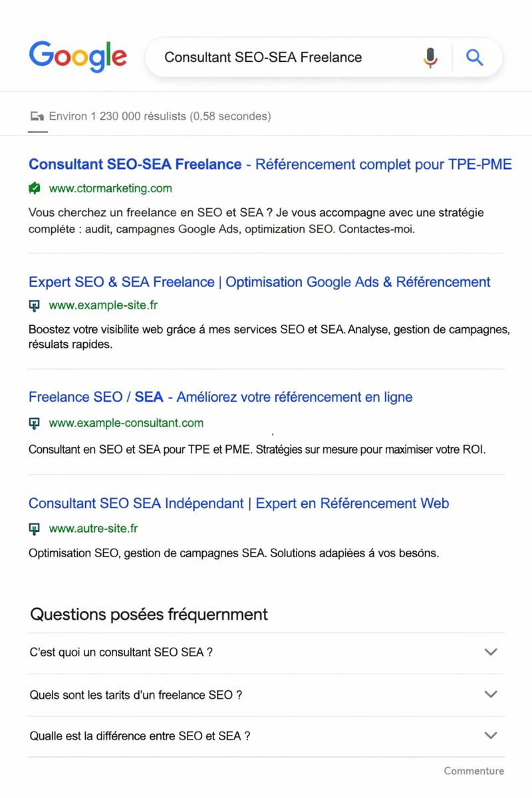Click the site icon beside www.example-site.fr
The image size is (532, 798).
point(34,305)
